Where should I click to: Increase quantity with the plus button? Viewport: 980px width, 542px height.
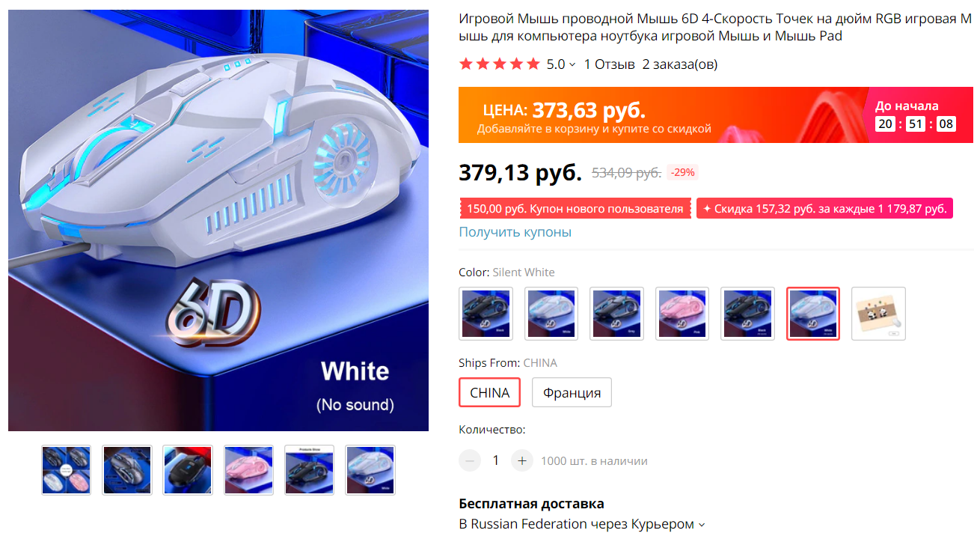tap(522, 460)
